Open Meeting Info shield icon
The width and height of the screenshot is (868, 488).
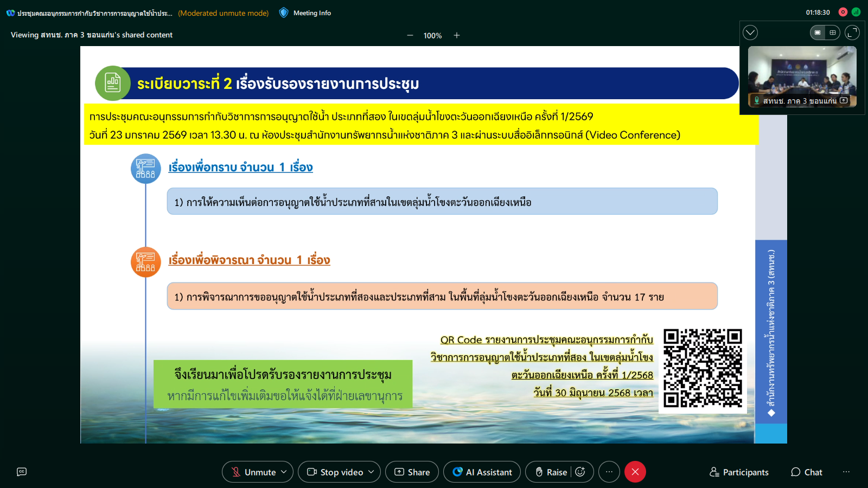click(284, 12)
